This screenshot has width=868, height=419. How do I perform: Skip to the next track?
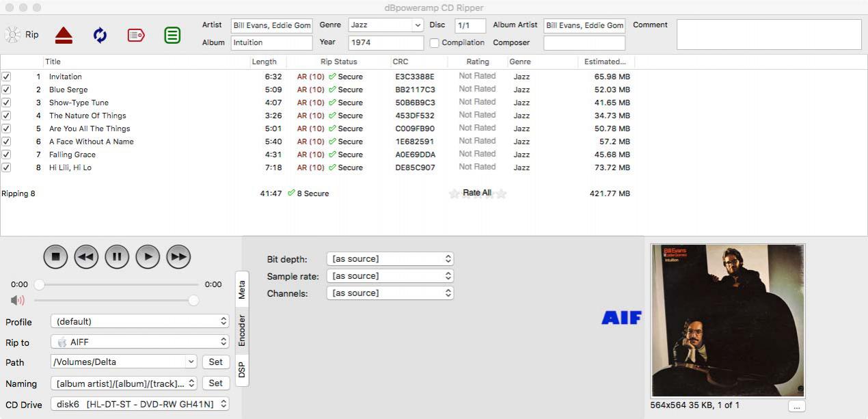tap(178, 257)
